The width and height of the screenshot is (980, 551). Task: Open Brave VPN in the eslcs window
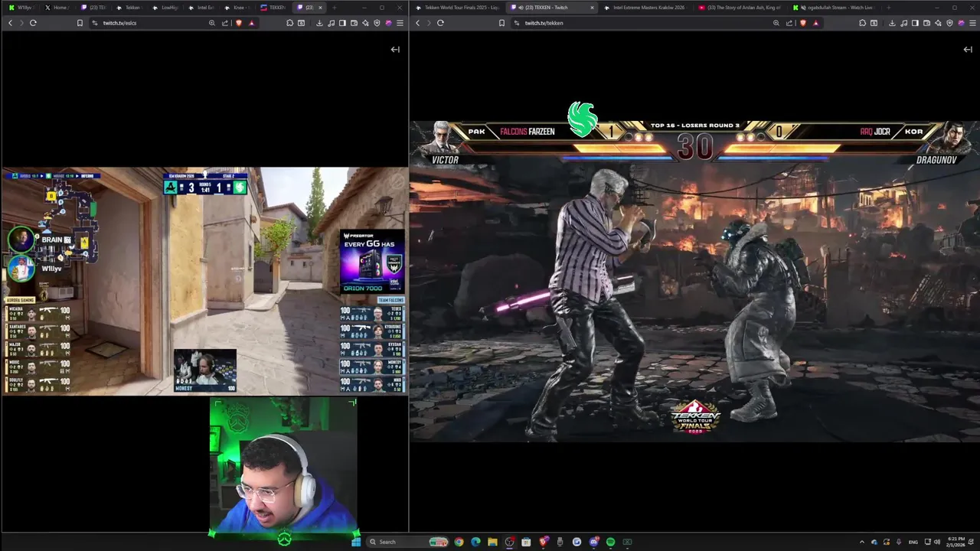coord(377,23)
